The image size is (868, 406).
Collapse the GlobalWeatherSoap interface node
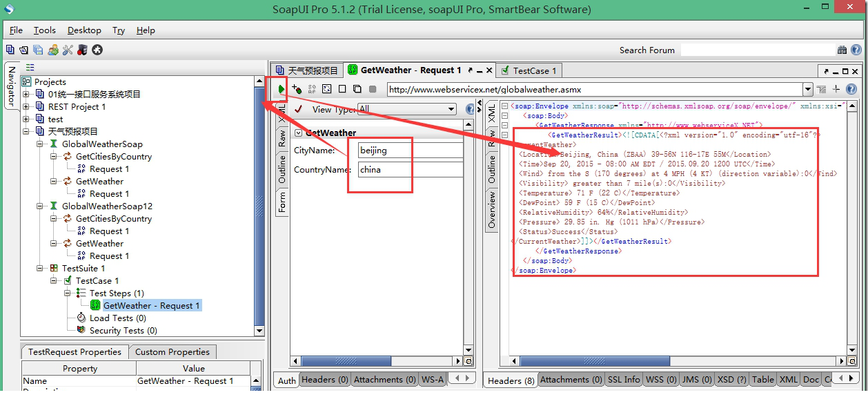coord(40,144)
